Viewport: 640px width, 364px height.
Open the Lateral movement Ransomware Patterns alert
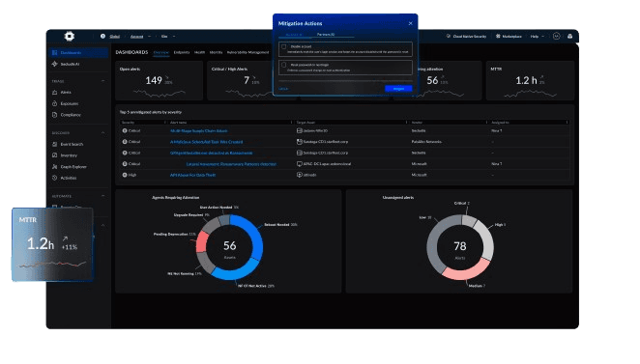[231, 164]
